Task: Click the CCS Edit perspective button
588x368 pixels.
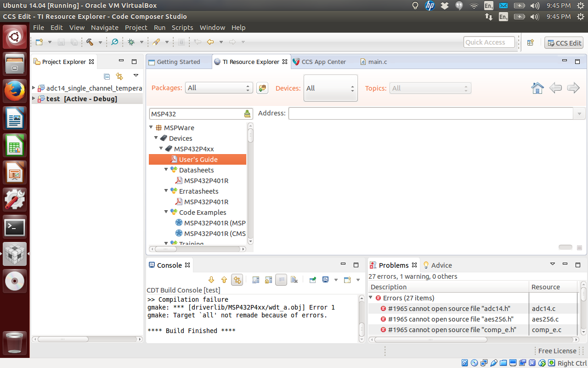Action: point(564,43)
